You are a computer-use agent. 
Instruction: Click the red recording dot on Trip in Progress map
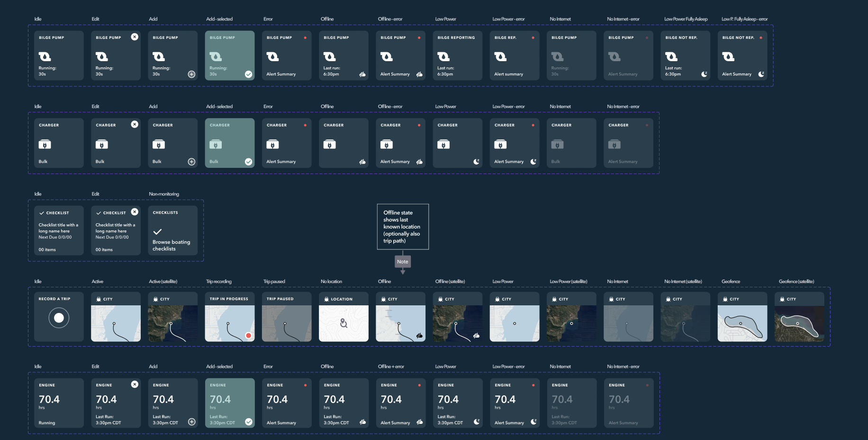[x=248, y=335]
